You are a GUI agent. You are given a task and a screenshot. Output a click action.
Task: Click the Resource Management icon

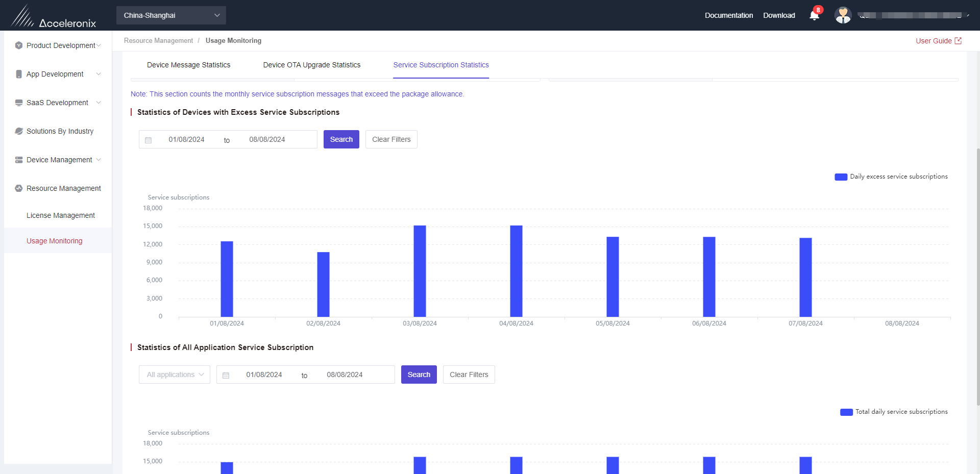tap(19, 188)
